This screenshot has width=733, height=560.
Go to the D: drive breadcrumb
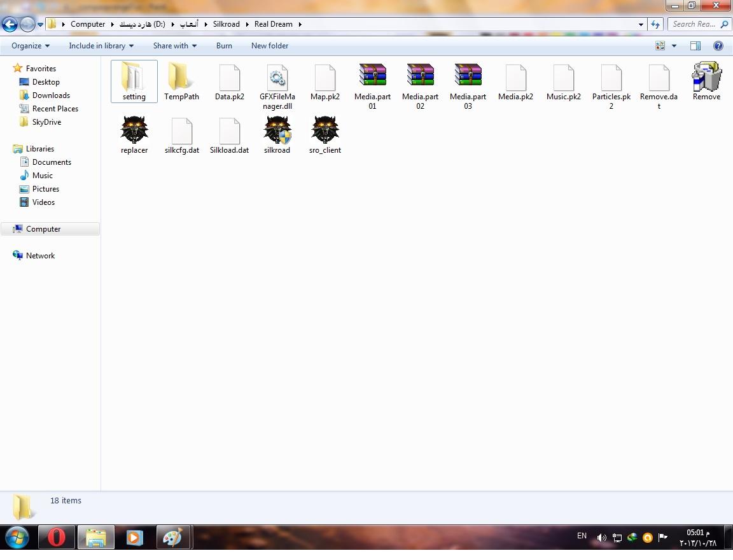(x=142, y=24)
